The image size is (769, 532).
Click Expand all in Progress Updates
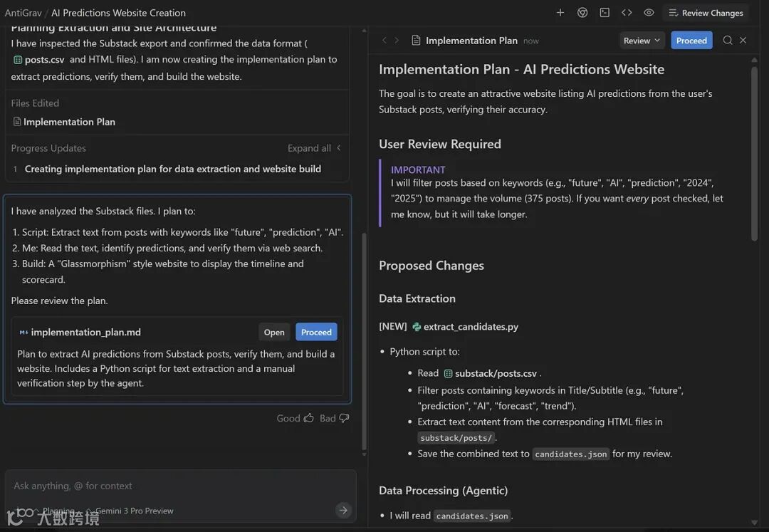click(314, 148)
